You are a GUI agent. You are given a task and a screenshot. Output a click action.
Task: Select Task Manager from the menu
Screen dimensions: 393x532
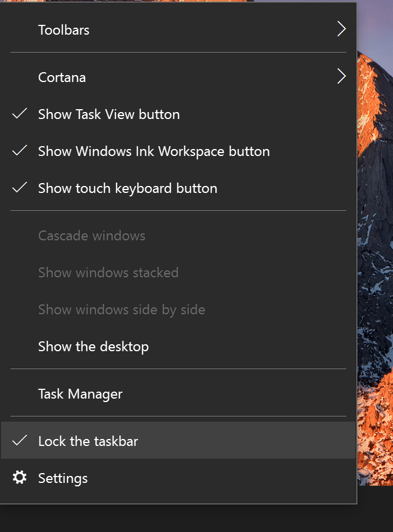click(80, 393)
